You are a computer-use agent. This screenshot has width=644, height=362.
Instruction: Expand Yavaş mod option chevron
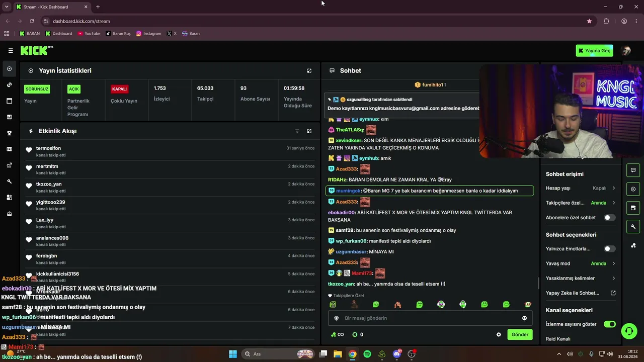(614, 263)
